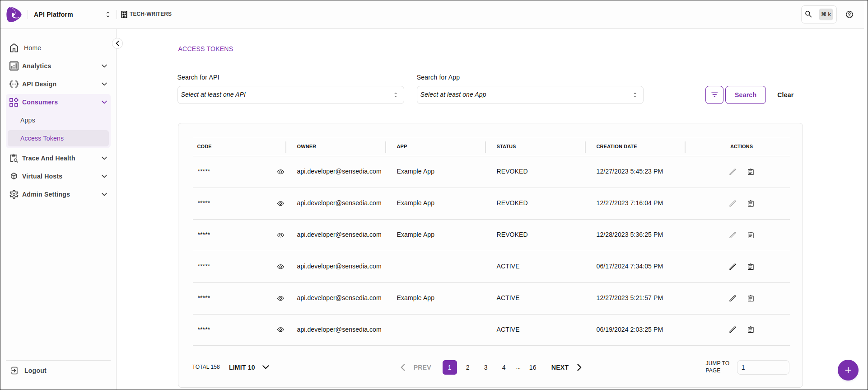Image resolution: width=868 pixels, height=390 pixels.
Task: Open the Select at least one API dropdown
Action: 290,95
